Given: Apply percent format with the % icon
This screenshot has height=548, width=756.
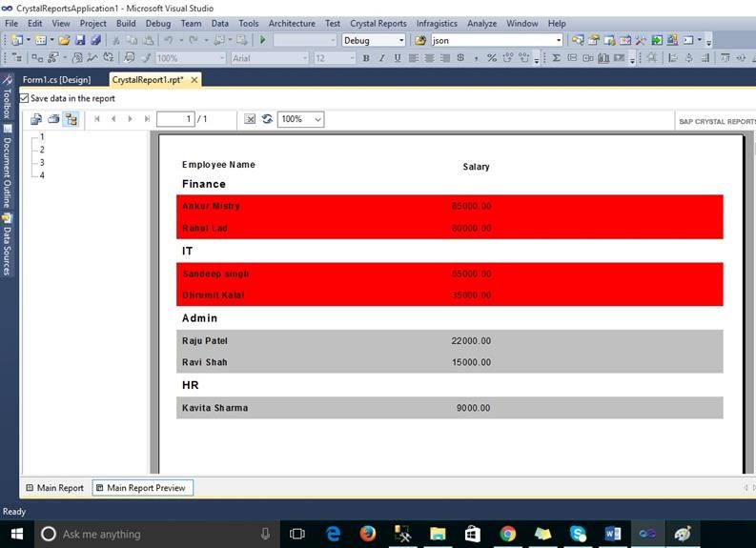Looking at the screenshot, I should tap(491, 58).
